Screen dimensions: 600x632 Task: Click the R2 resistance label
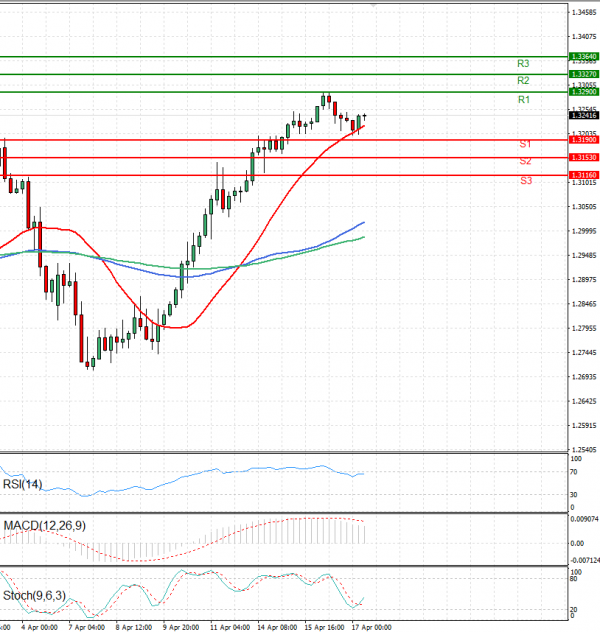[x=523, y=80]
